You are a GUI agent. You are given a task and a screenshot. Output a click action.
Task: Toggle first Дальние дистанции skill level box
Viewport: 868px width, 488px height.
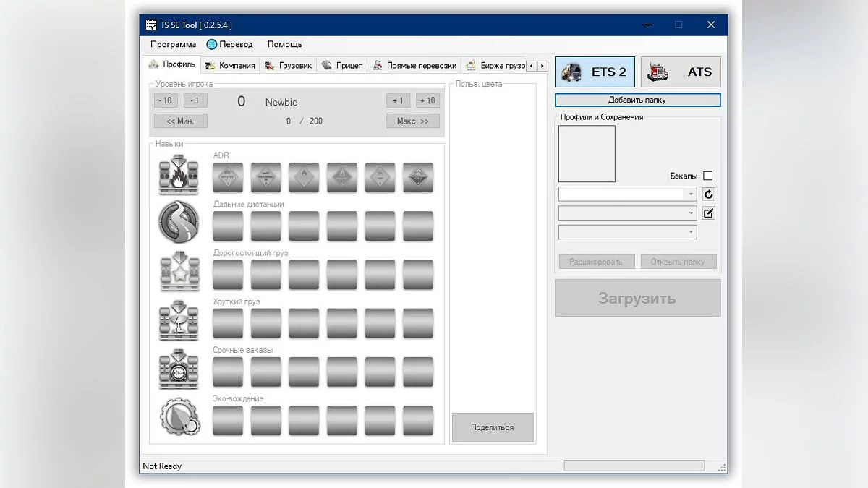pos(228,226)
